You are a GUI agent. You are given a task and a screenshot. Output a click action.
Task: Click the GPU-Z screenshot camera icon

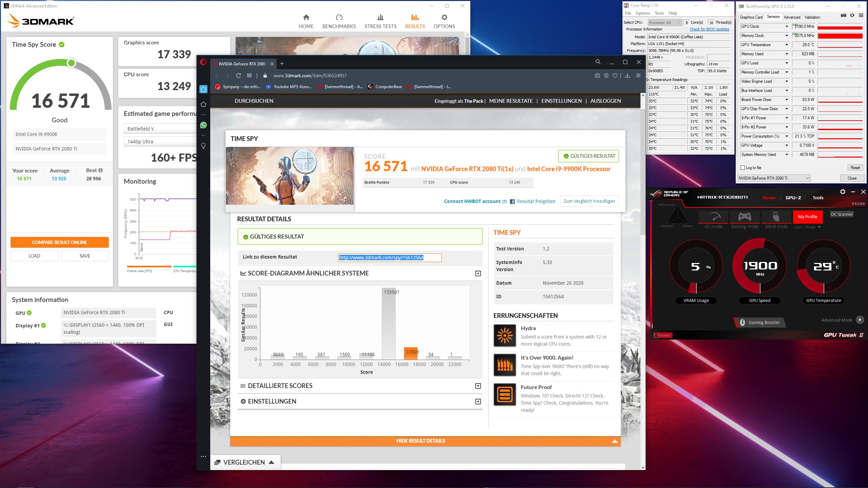coord(843,16)
